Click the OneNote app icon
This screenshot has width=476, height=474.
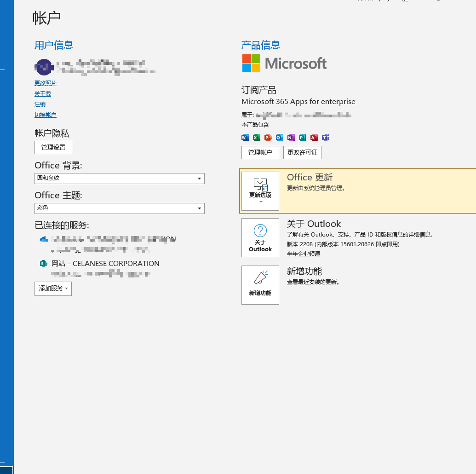291,138
